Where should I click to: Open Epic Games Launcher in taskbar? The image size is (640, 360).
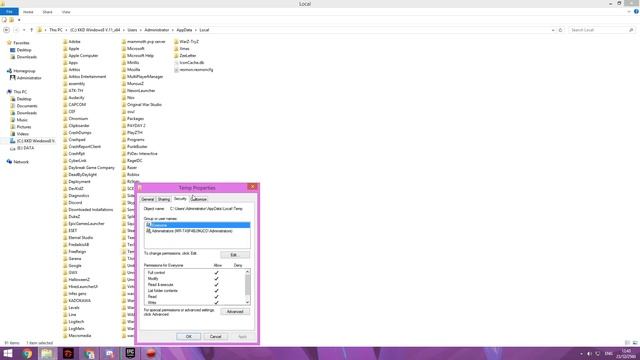tap(130, 353)
